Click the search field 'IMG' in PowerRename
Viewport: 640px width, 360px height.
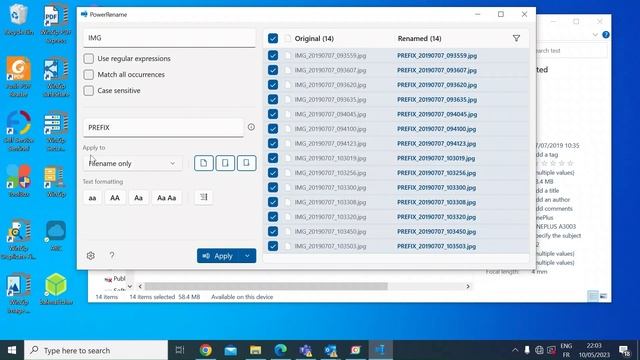point(169,38)
